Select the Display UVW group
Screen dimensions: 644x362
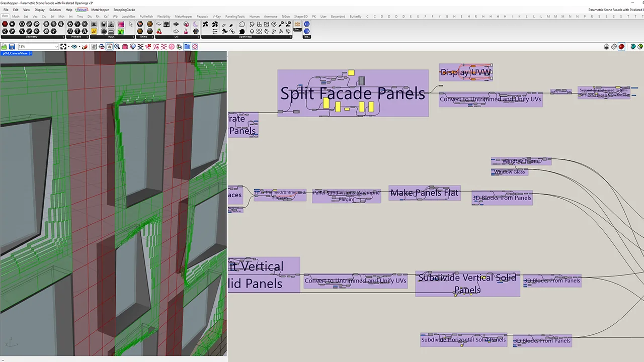click(465, 72)
